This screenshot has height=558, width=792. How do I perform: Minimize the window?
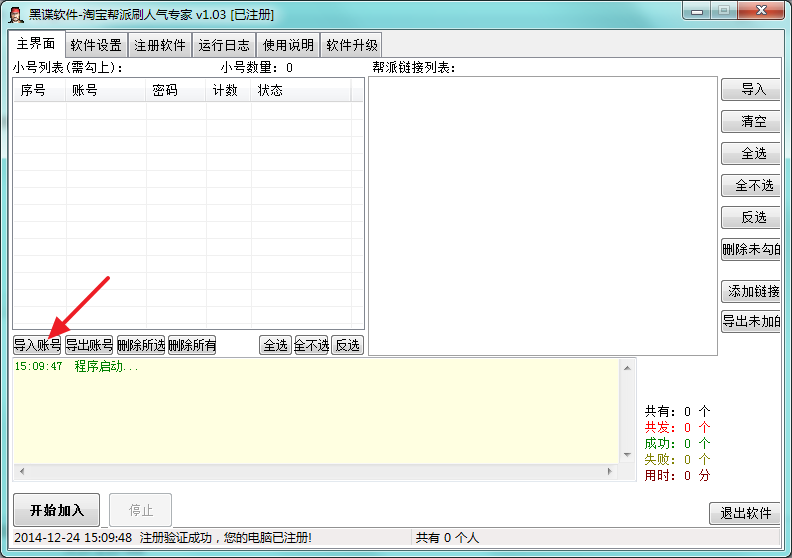click(697, 11)
